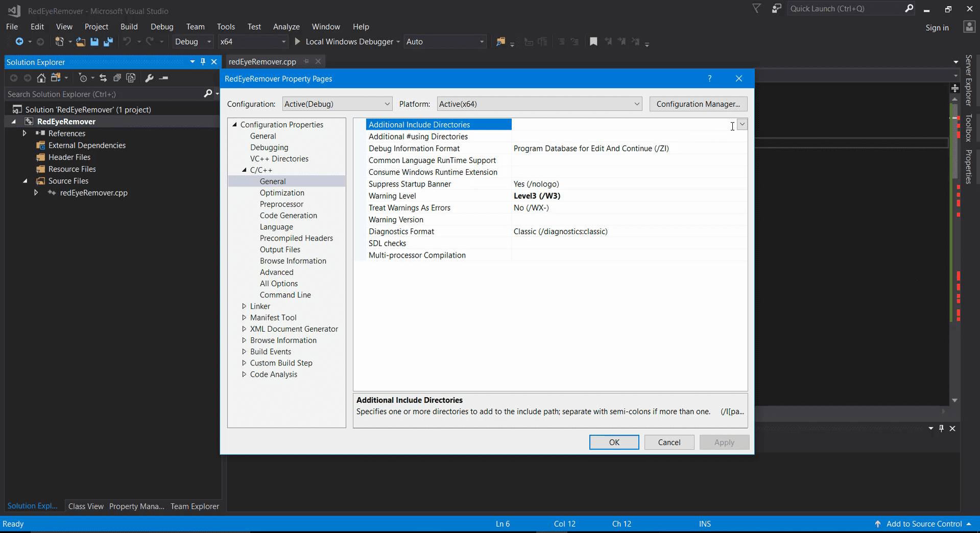Expand the References node in Solution Explorer

24,133
